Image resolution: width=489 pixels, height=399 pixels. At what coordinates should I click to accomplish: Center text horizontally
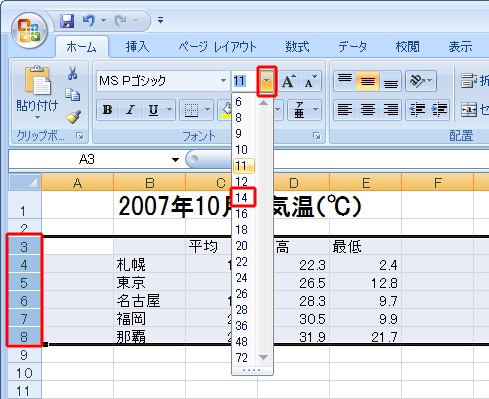(367, 110)
